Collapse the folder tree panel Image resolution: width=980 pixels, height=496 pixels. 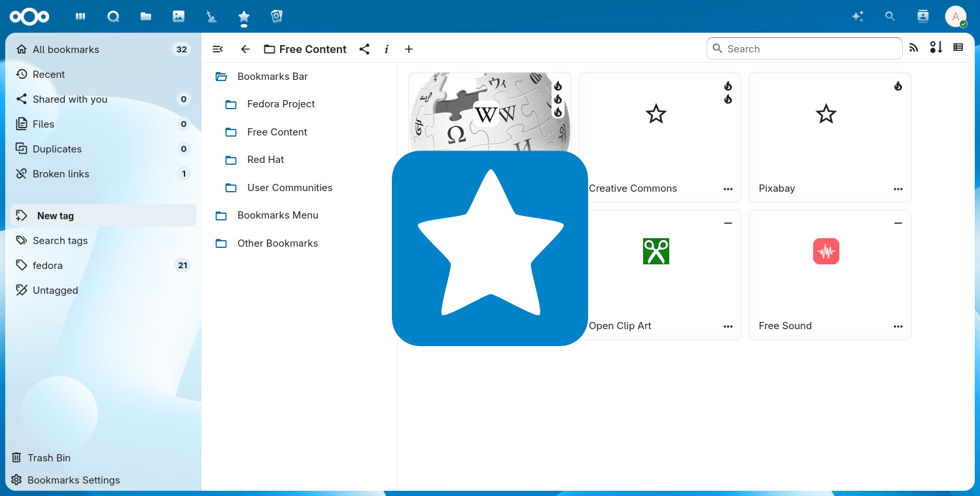[x=217, y=48]
